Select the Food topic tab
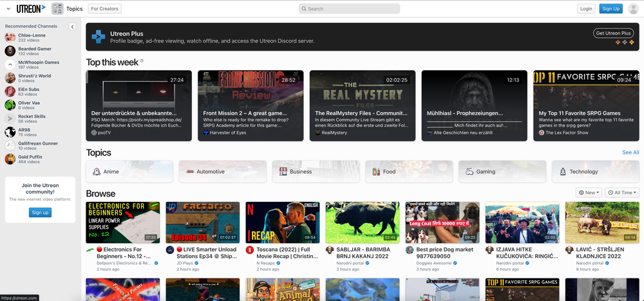This screenshot has width=644, height=301. pyautogui.click(x=409, y=172)
